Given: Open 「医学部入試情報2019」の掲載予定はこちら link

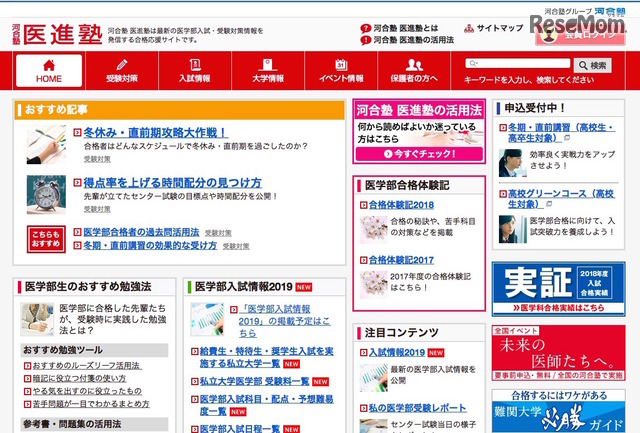Looking at the screenshot, I should 284,321.
